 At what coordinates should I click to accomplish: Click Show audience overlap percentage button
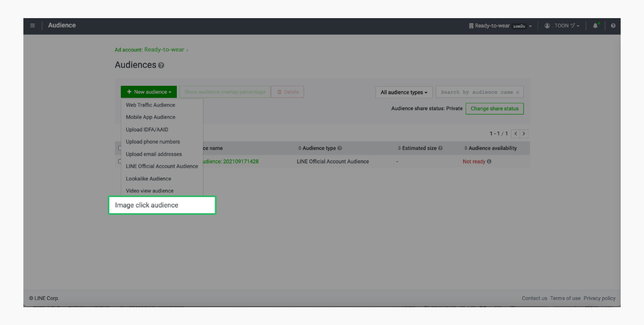[225, 92]
